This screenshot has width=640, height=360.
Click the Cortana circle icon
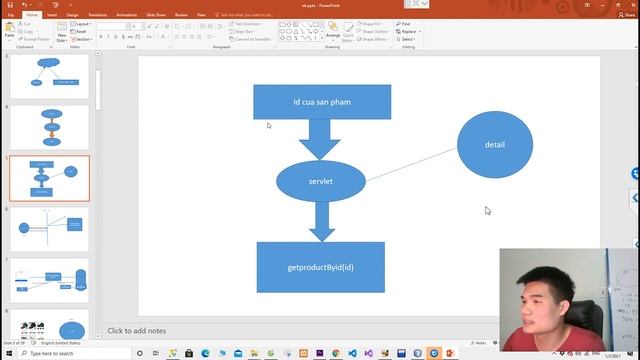(140, 353)
